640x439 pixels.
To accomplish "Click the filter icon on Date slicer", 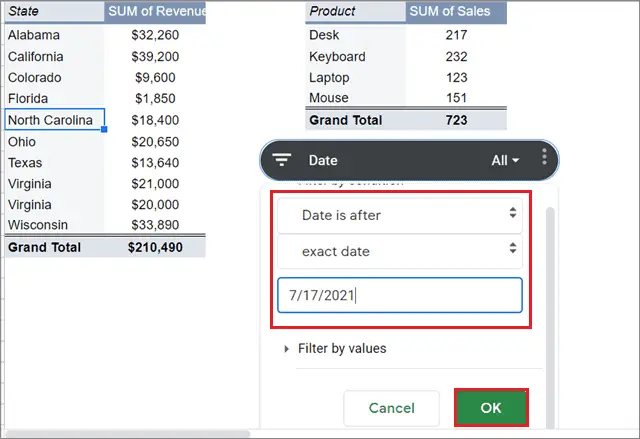I will point(283,159).
